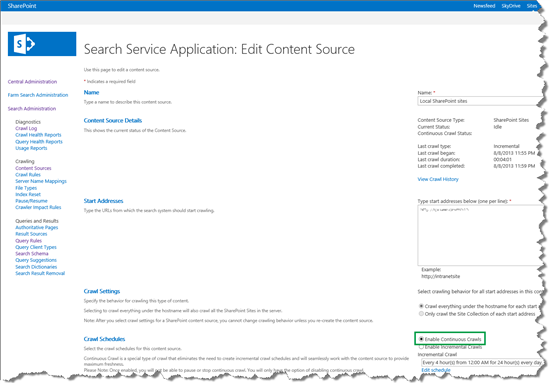Open Usage Reports

[x=31, y=148]
